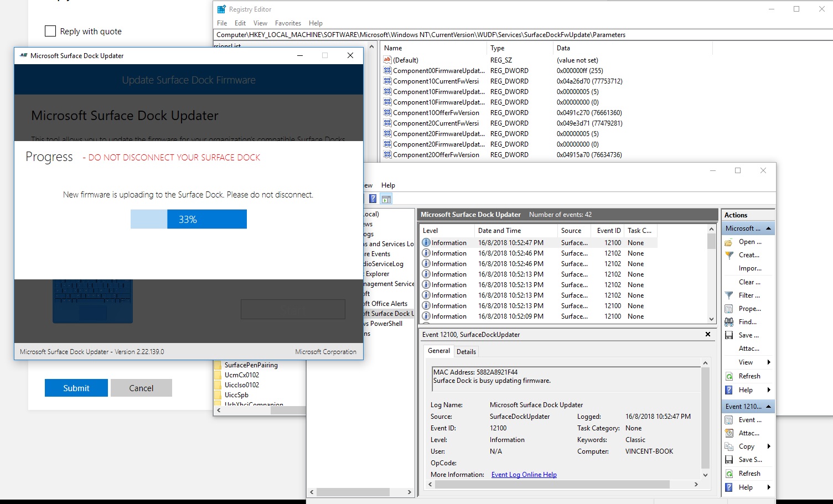Click the blue help icon in Event Viewer toolbar
833x504 pixels.
click(373, 199)
